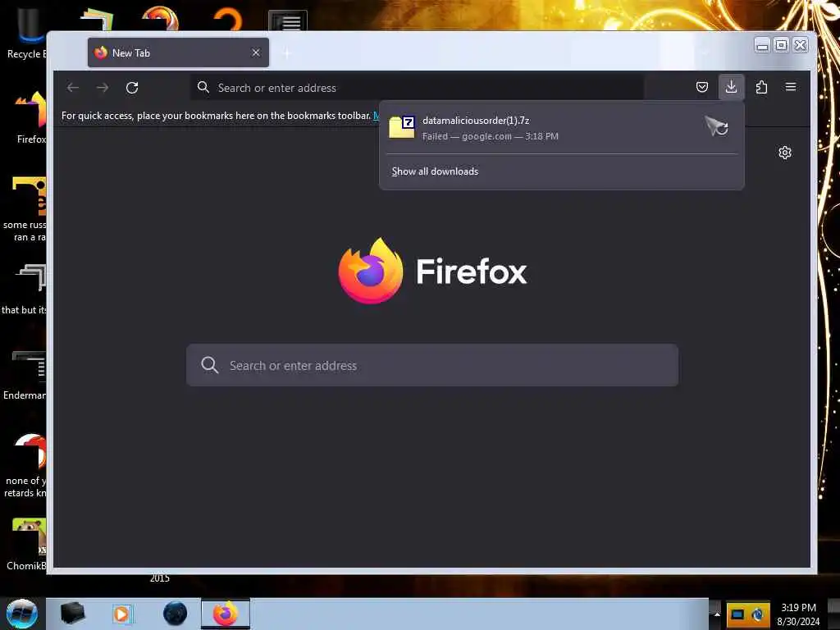The width and height of the screenshot is (840, 630).
Task: Open a new tab with plus button
Action: point(287,53)
